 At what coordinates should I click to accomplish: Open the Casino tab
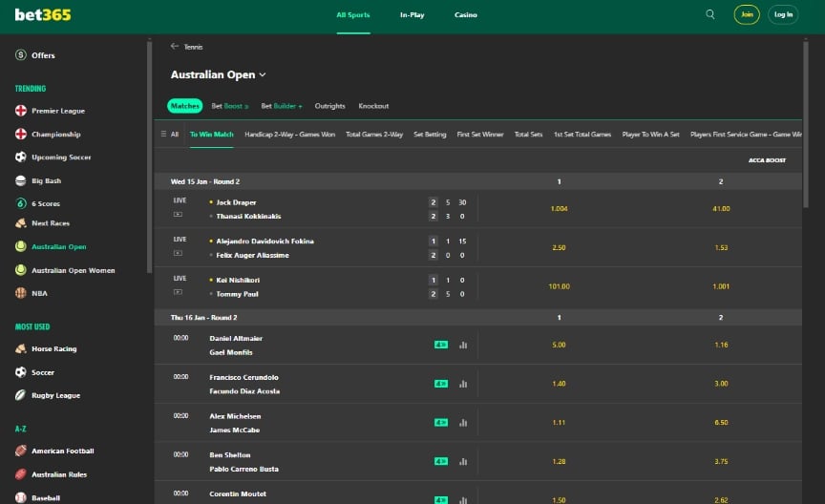[x=466, y=14]
